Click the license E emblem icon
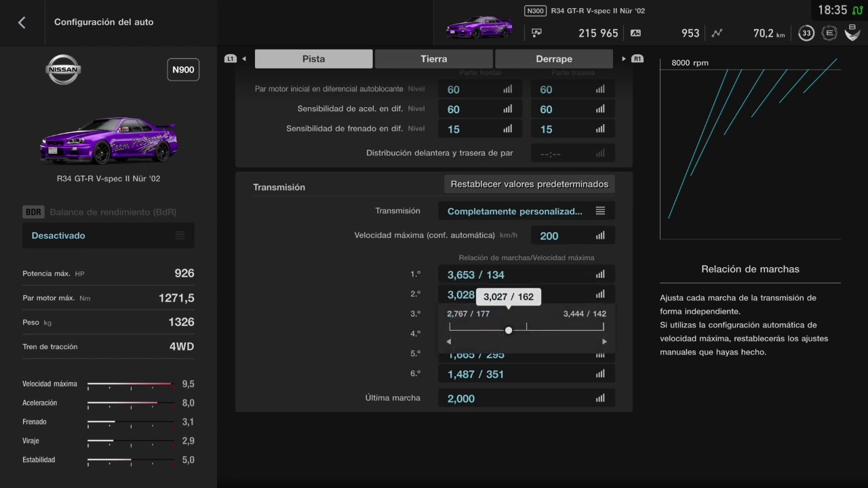Screen dimensions: 868x488 829,33
